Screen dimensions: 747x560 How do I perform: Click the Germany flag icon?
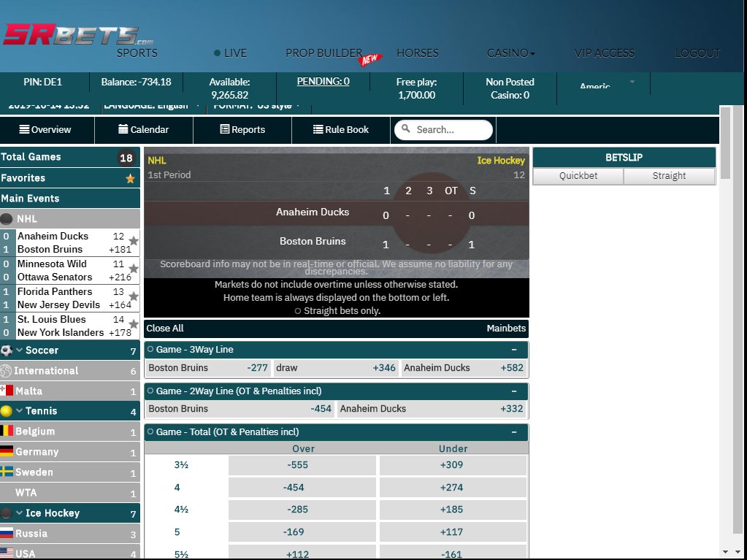[7, 451]
